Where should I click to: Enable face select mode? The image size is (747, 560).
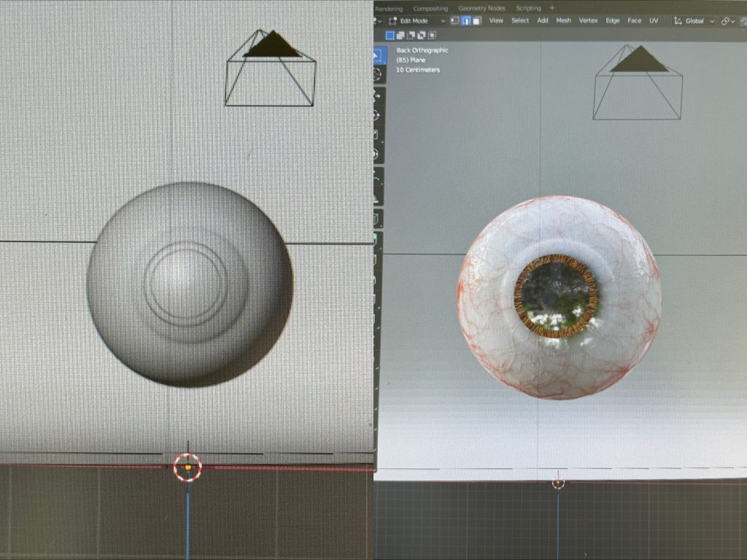[x=476, y=21]
